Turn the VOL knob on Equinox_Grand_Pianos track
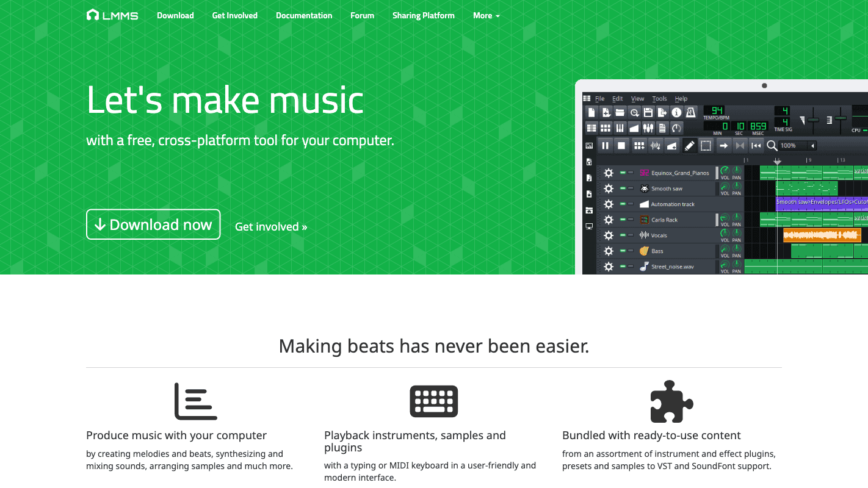868x488 pixels. pos(725,171)
